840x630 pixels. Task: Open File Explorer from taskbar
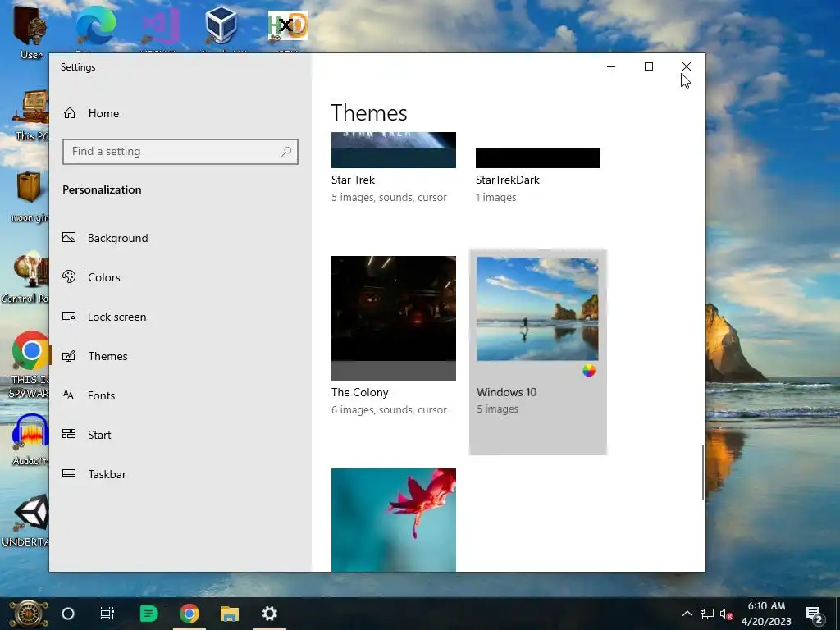(x=230, y=614)
